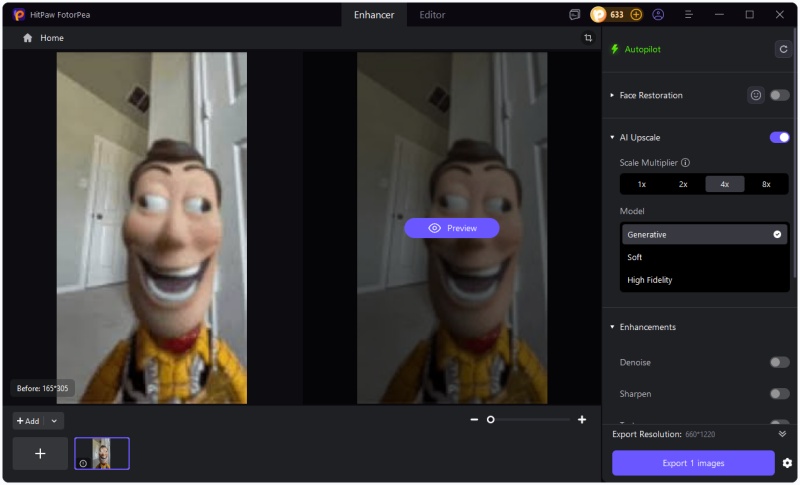This screenshot has width=800, height=485.
Task: Click the large plus add-image tile
Action: (x=40, y=453)
